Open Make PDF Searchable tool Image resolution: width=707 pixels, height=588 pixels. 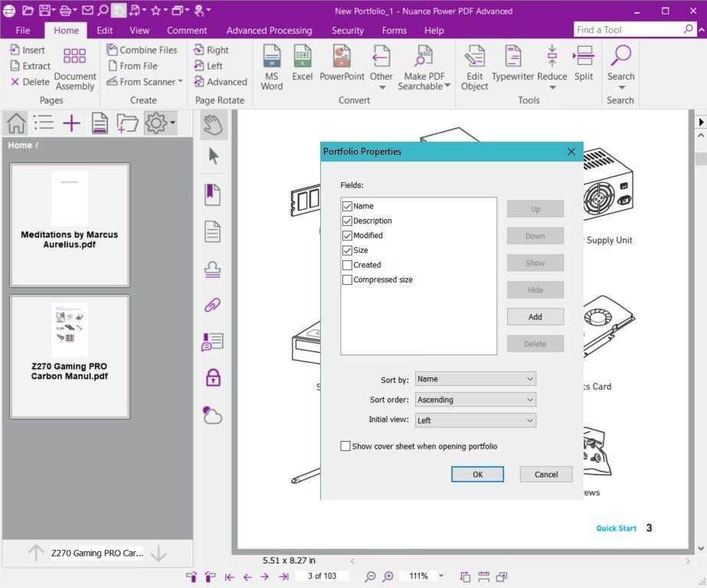tap(424, 67)
